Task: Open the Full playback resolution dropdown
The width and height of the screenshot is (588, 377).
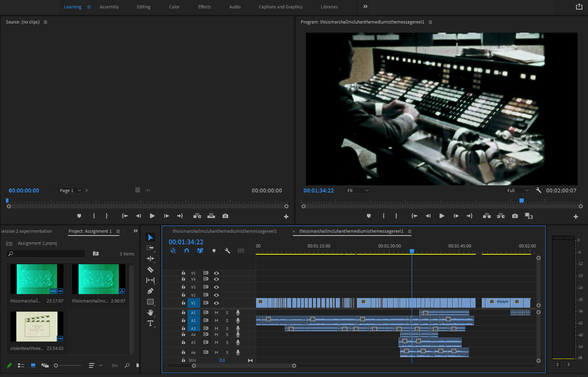Action: pyautogui.click(x=518, y=190)
